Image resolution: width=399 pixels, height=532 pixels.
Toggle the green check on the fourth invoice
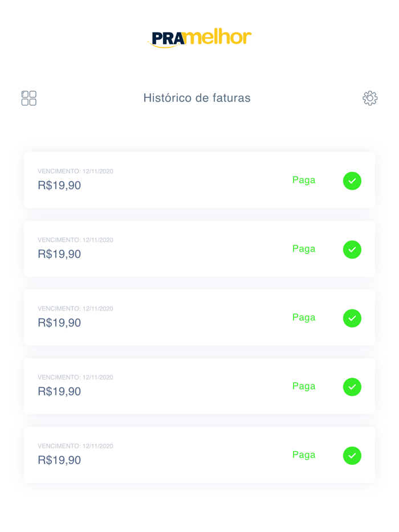tap(352, 387)
